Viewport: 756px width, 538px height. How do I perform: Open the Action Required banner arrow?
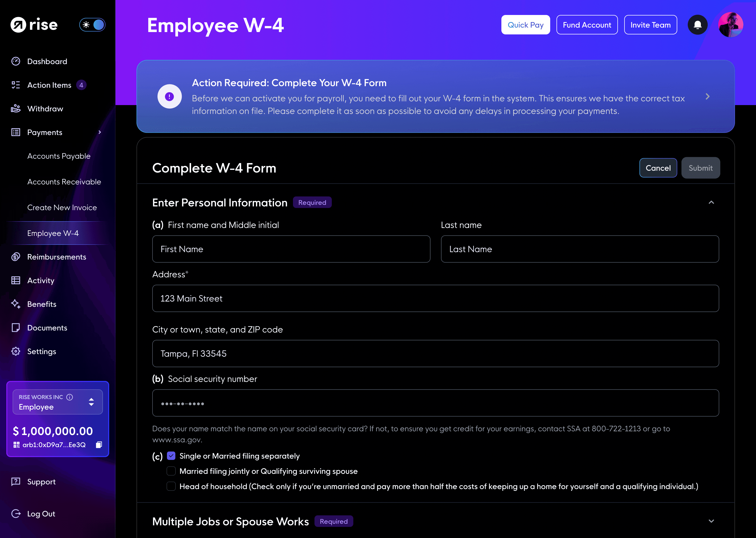pos(708,96)
